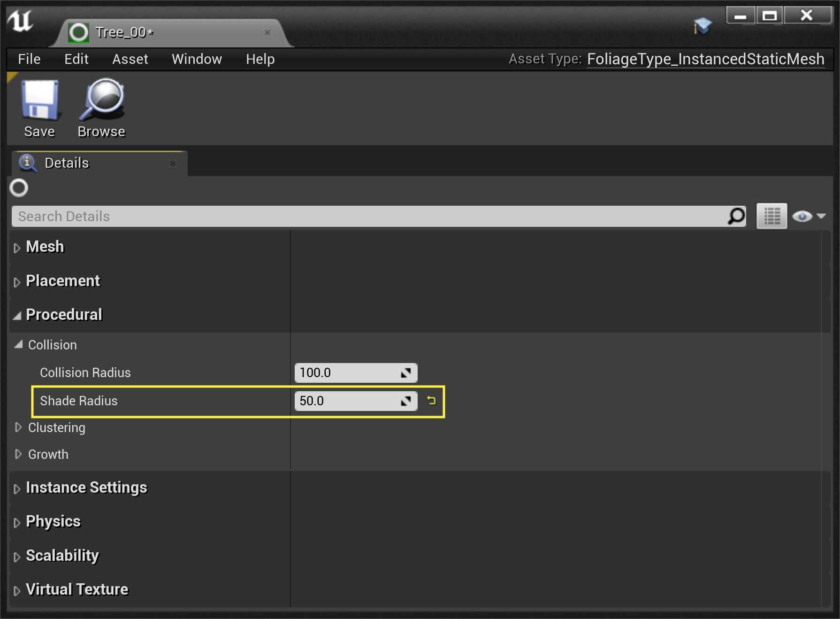Viewport: 840px width, 619px height.
Task: Click the property matrix grid icon
Action: coord(771,217)
